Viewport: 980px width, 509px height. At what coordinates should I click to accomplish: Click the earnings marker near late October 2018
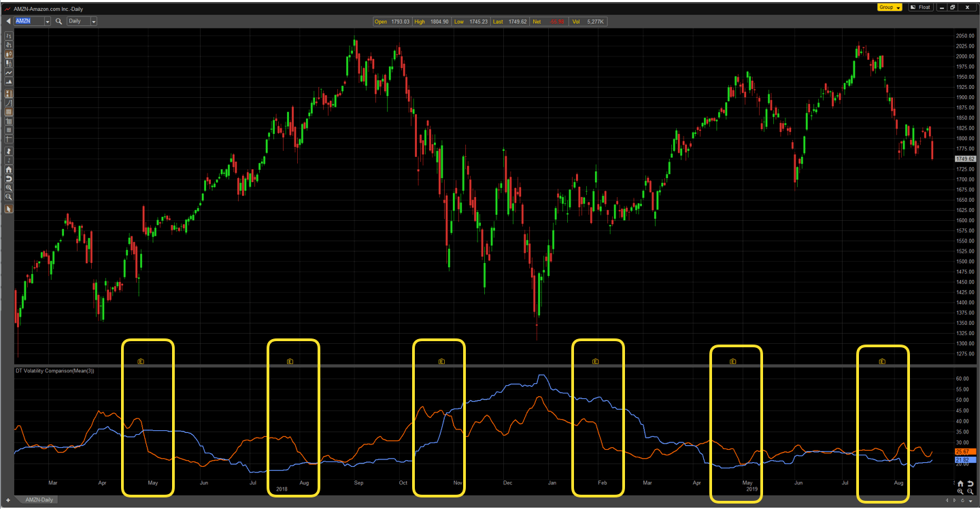(441, 361)
